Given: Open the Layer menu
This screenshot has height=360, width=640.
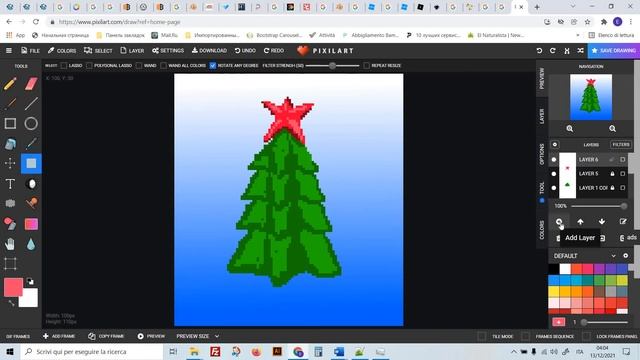Looking at the screenshot, I should 132,51.
